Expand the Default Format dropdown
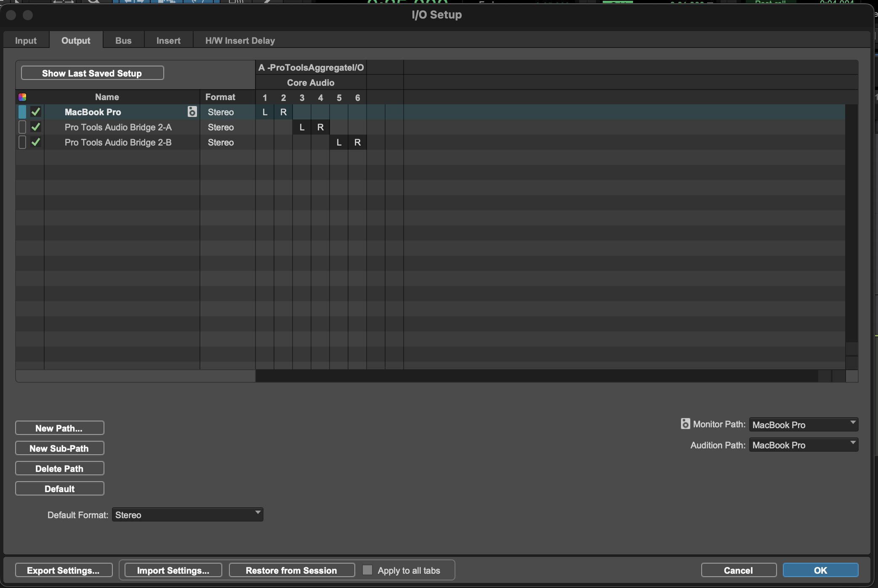Viewport: 878px width, 588px height. (x=187, y=514)
